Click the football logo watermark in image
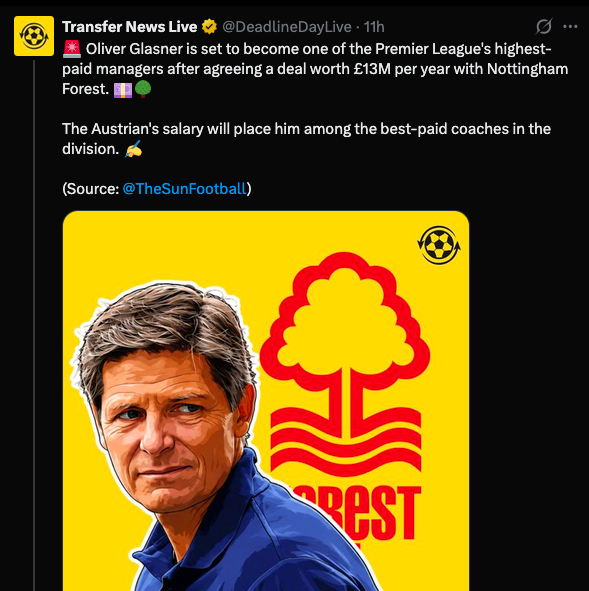This screenshot has height=591, width=589. 439,245
